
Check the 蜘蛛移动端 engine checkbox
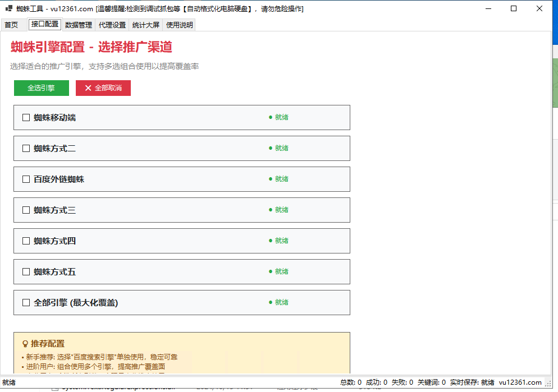pyautogui.click(x=25, y=117)
